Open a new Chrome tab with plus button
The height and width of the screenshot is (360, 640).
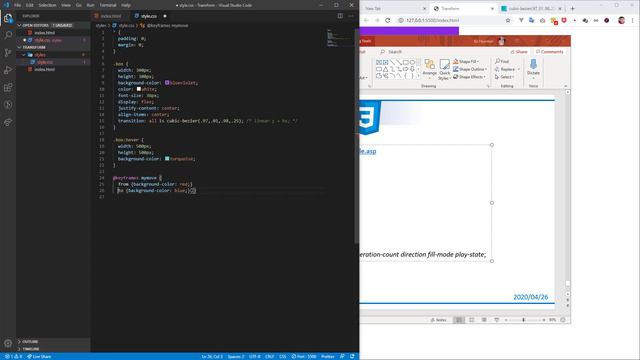click(572, 8)
